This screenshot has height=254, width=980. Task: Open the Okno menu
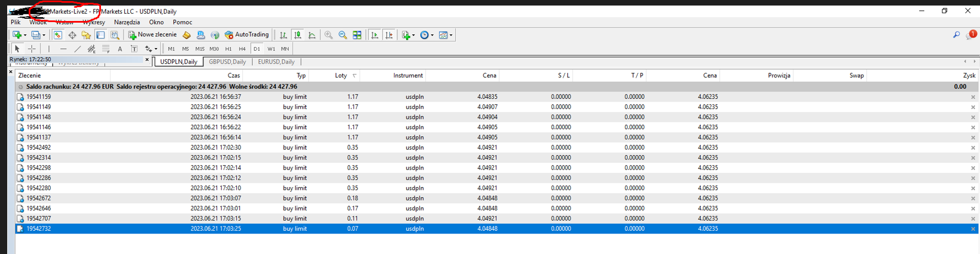pos(156,22)
